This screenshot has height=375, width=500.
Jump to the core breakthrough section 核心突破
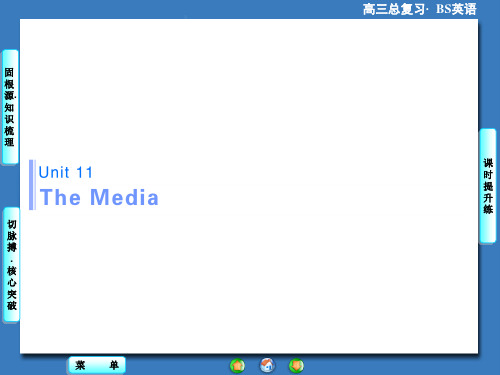click(x=12, y=288)
